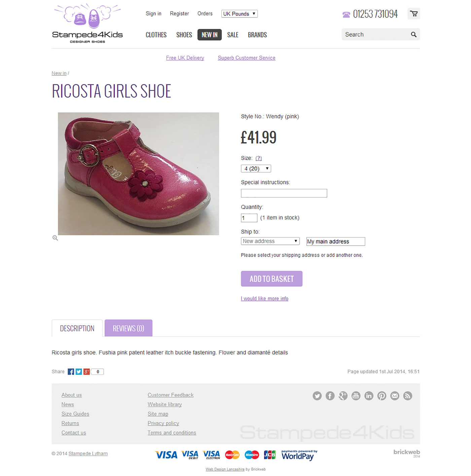471x476 pixels.
Task: Open the New address shipping dropdown
Action: tap(270, 241)
